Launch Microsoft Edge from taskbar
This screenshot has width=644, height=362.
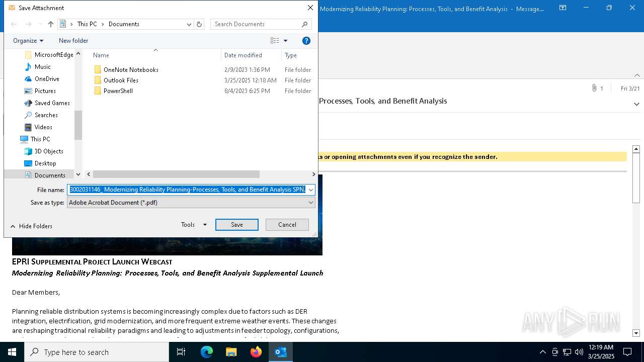pyautogui.click(x=207, y=352)
